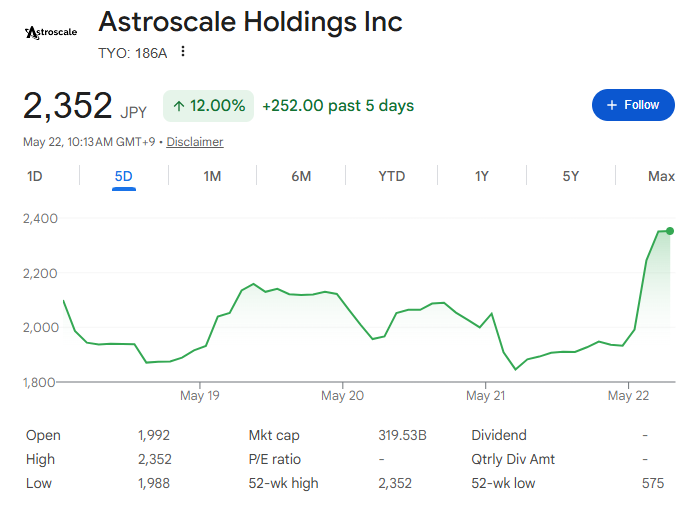This screenshot has width=694, height=513.
Task: Click the 12.00% change badge
Action: pos(208,106)
